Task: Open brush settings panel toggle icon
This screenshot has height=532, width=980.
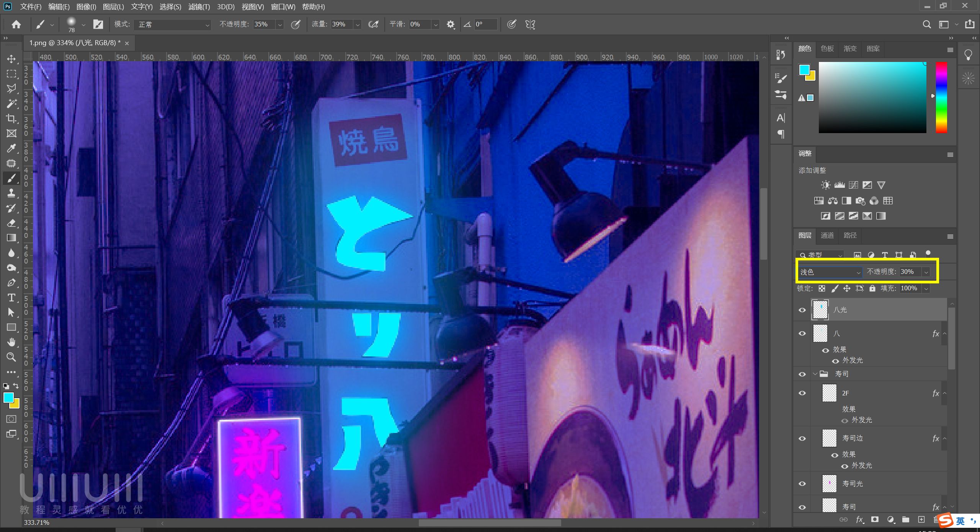Action: pos(98,24)
